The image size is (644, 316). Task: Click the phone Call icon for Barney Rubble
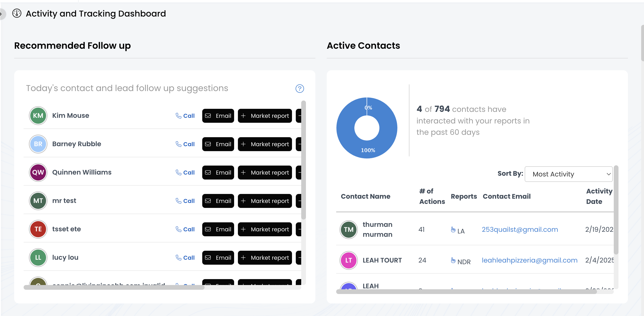[x=178, y=144]
